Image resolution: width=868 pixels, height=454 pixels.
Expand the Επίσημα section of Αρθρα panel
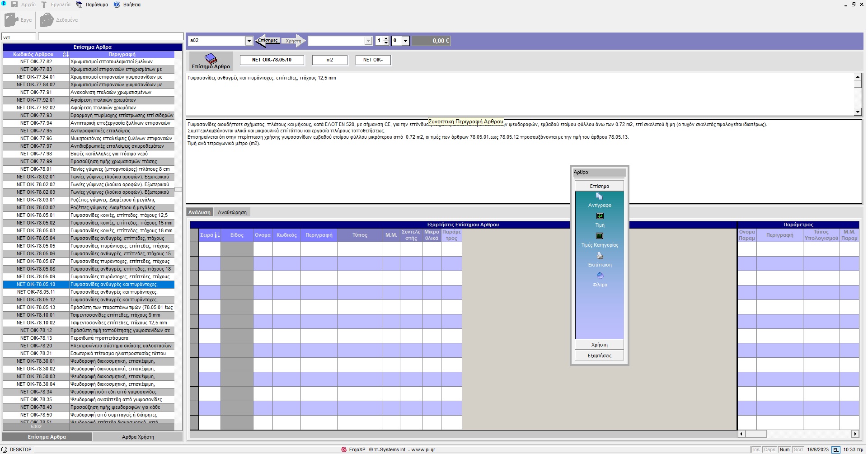[x=599, y=186]
